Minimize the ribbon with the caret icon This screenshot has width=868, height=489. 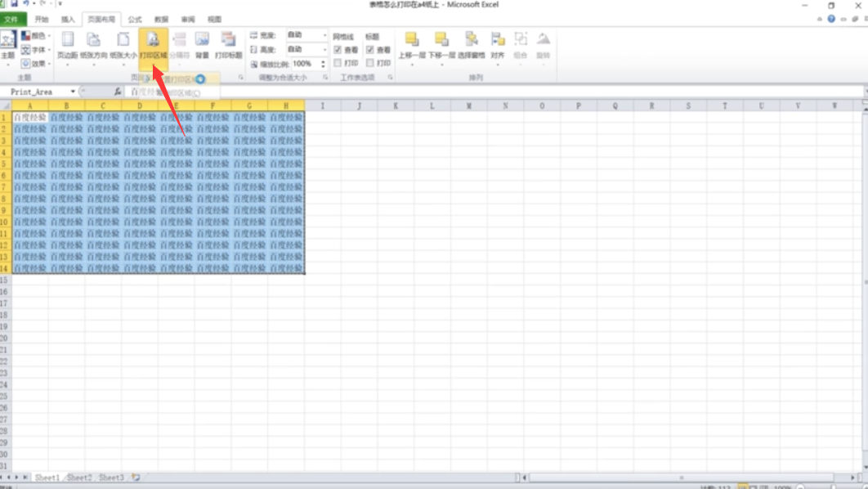click(x=819, y=19)
